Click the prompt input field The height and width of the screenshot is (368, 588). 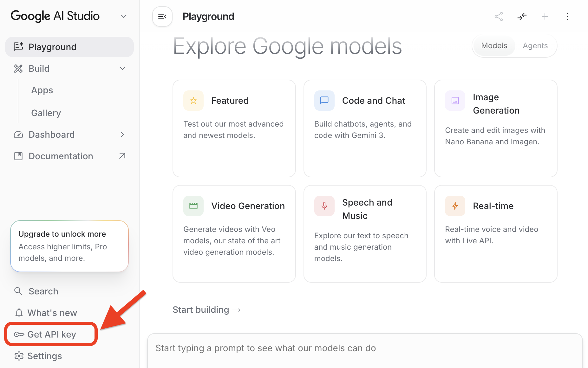(365, 351)
